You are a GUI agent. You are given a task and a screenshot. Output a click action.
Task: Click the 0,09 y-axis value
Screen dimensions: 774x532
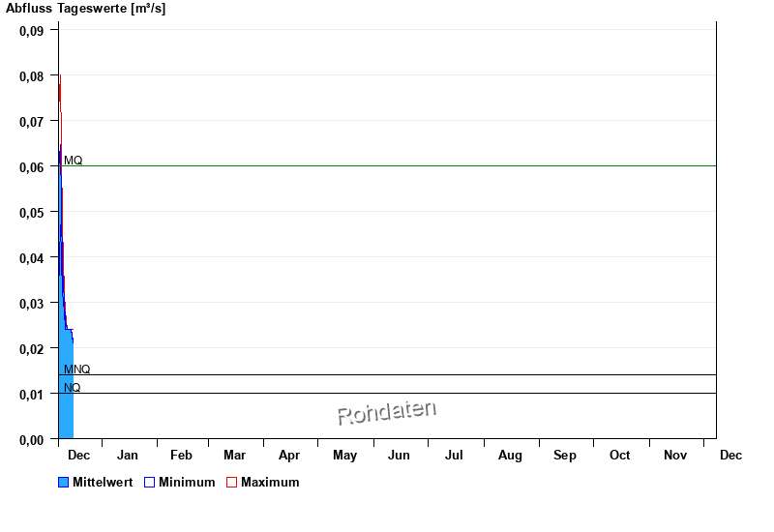coord(32,31)
